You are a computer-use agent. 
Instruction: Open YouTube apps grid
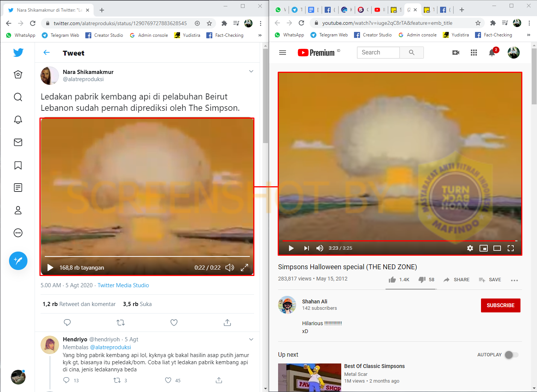pyautogui.click(x=474, y=53)
